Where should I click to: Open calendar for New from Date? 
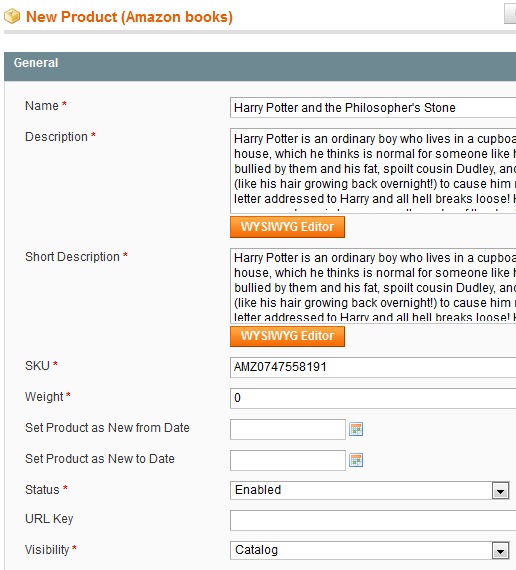pyautogui.click(x=356, y=429)
